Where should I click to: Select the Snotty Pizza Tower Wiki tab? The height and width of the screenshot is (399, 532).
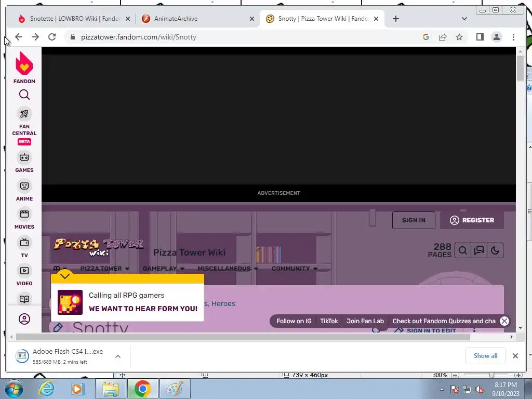click(x=322, y=19)
